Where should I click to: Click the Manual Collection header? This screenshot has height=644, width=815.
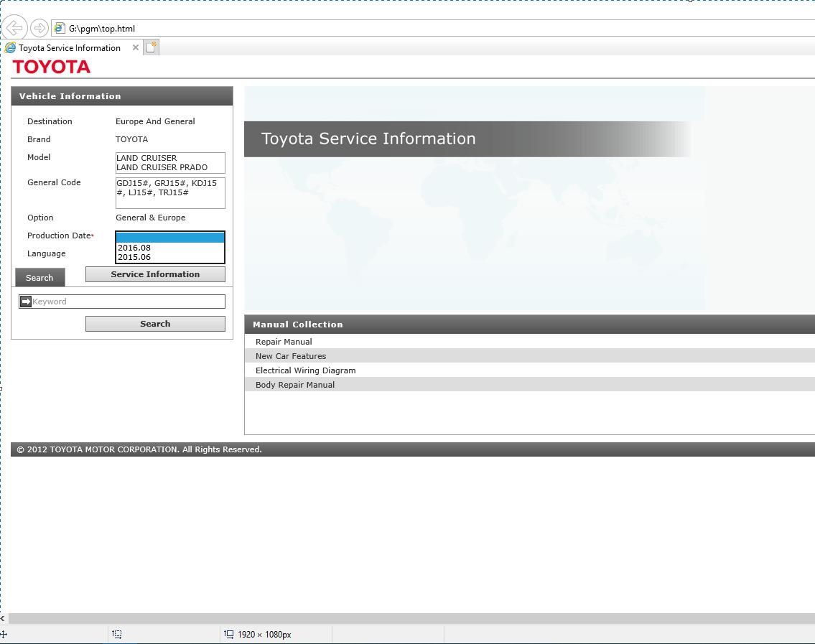pos(530,325)
